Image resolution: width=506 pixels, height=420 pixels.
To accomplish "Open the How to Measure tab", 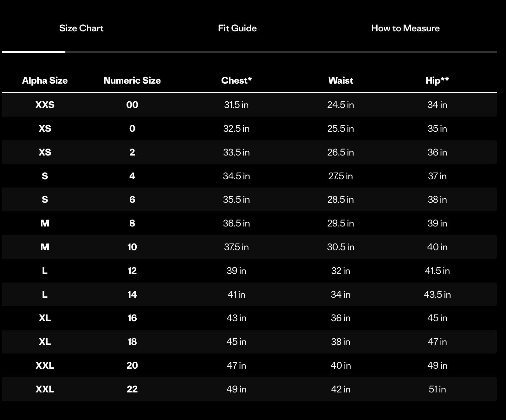I will (405, 28).
